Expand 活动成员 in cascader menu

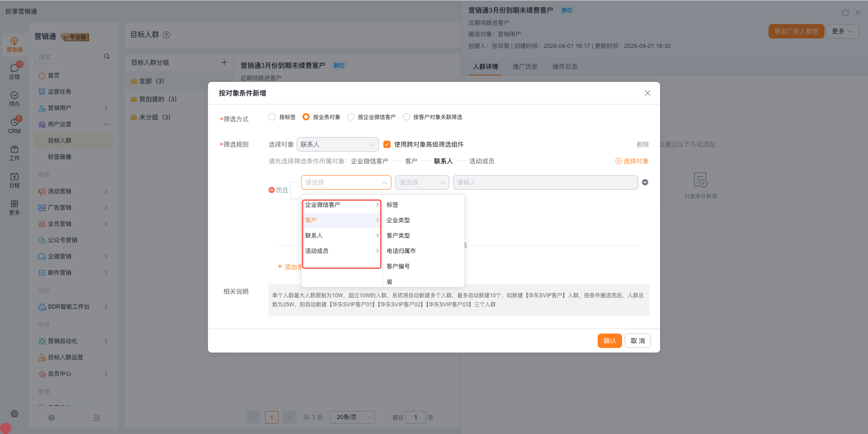click(x=342, y=251)
